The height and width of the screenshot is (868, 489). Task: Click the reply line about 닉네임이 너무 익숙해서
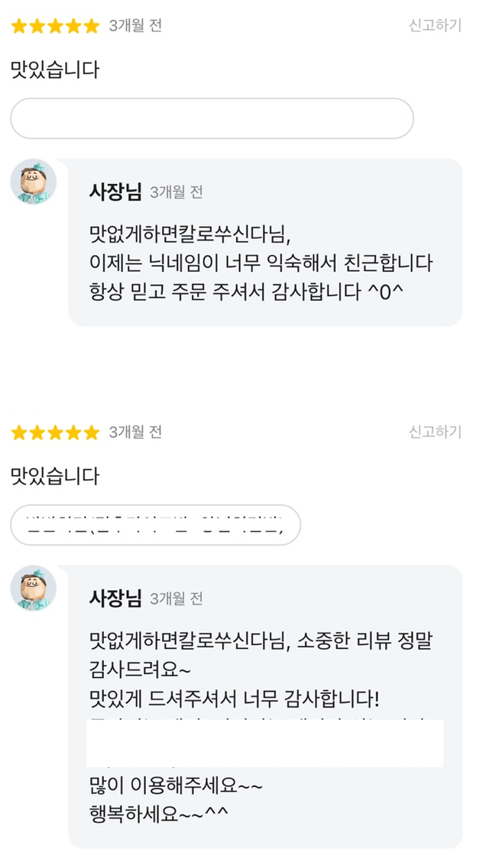tap(261, 264)
